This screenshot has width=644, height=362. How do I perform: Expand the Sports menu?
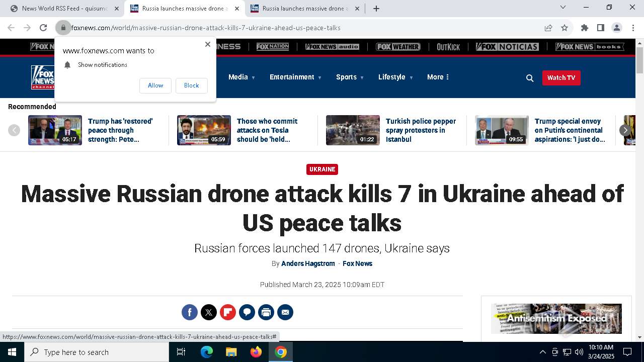pyautogui.click(x=350, y=77)
